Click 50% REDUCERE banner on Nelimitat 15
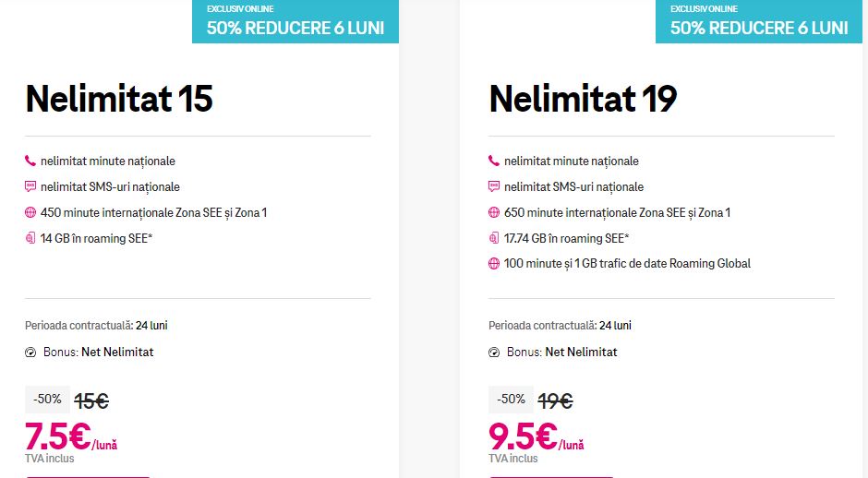The width and height of the screenshot is (868, 478). tap(295, 21)
